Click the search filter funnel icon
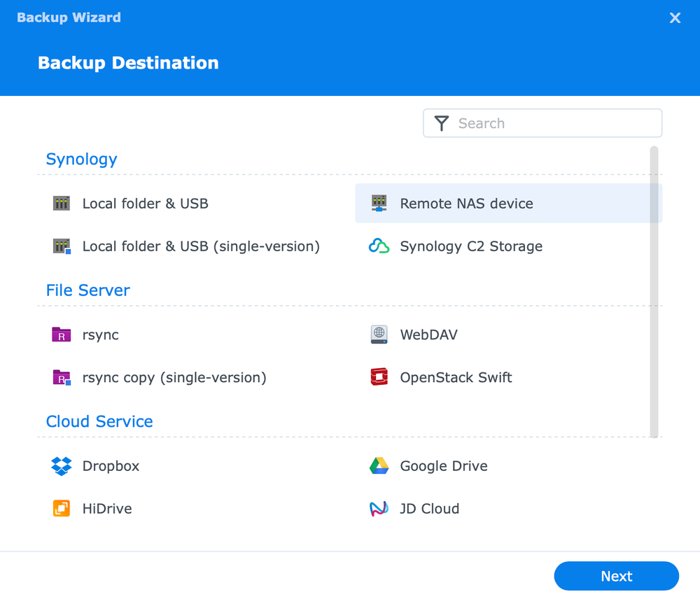 coord(442,122)
